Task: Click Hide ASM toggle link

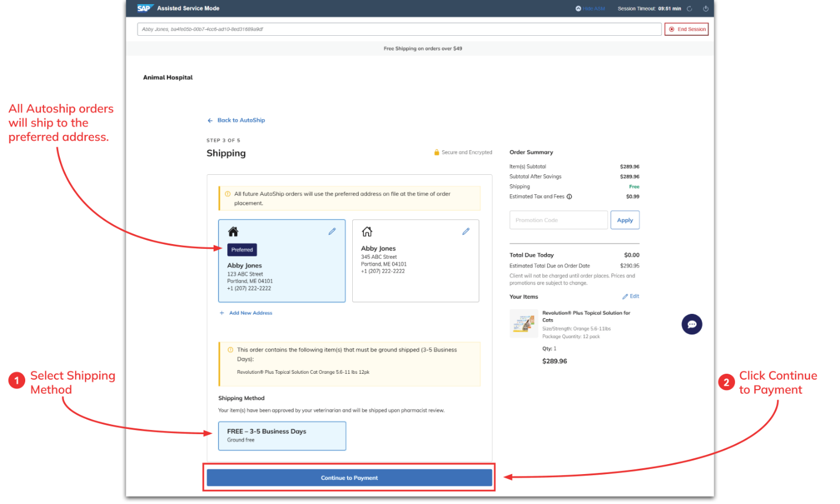Action: click(590, 9)
